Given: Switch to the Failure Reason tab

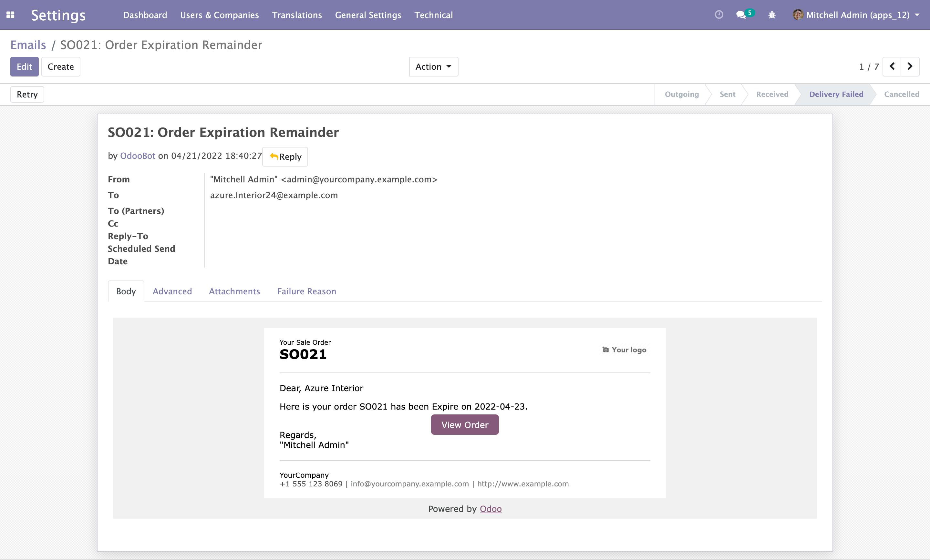Looking at the screenshot, I should [306, 291].
